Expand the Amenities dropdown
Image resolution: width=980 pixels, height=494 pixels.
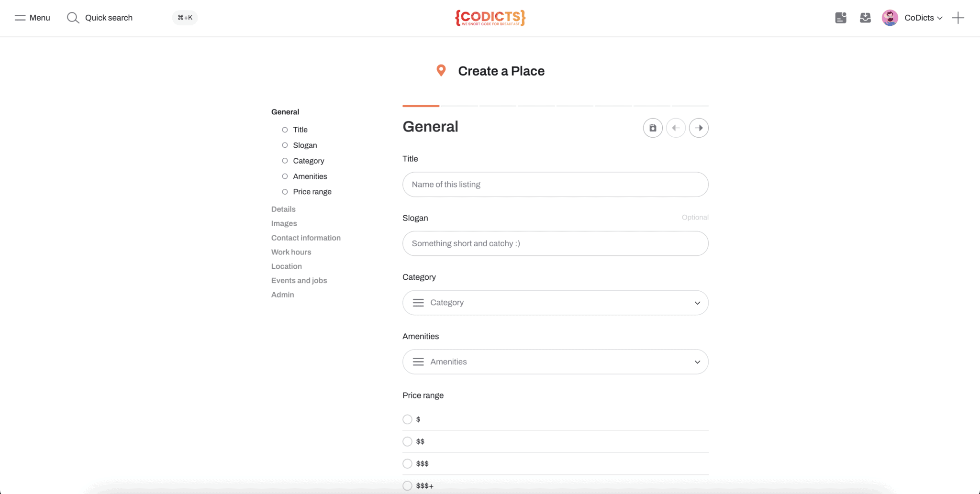pos(555,362)
